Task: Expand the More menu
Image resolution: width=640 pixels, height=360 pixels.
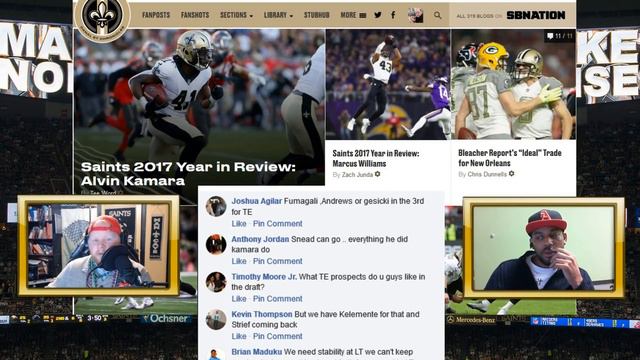Action: point(353,15)
